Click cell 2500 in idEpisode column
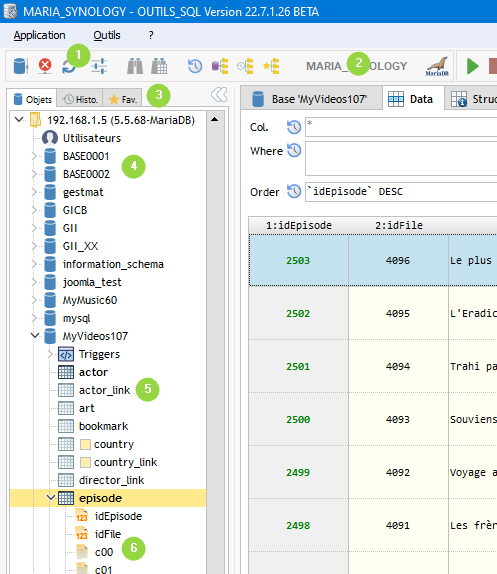This screenshot has width=497, height=574. pos(298,419)
